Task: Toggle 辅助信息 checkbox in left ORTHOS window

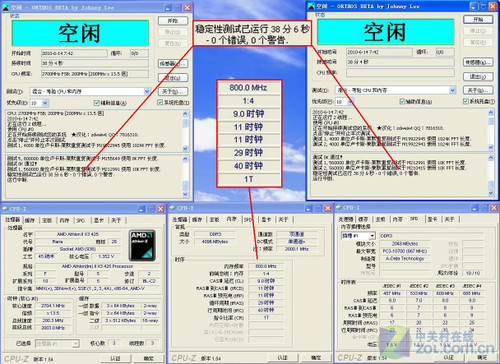Action: click(97, 102)
